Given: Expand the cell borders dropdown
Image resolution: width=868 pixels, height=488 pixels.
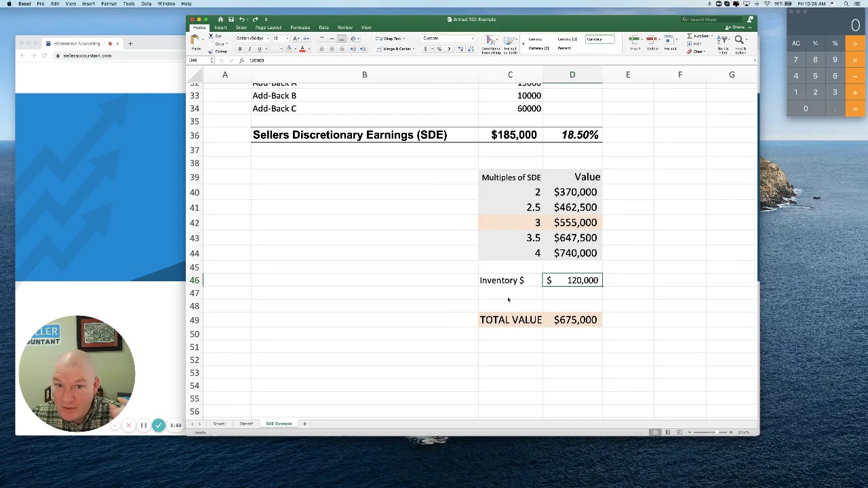Looking at the screenshot, I should click(281, 49).
